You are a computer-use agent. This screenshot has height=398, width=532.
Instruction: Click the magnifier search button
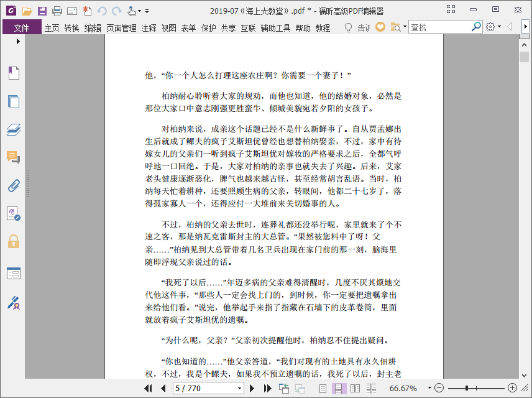(x=476, y=27)
